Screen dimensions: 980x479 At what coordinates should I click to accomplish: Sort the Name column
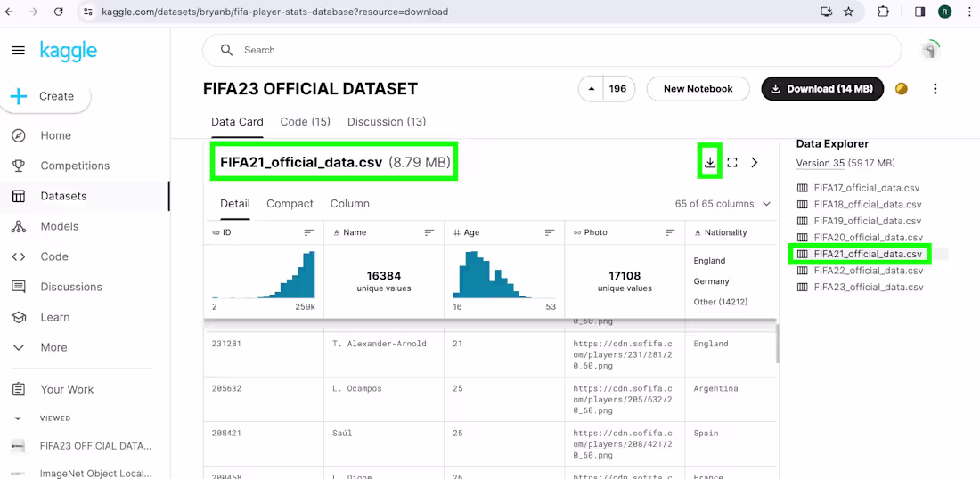click(x=429, y=232)
